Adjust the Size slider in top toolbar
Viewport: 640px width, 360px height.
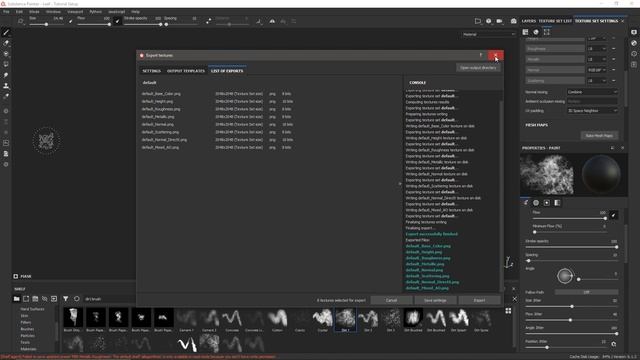(x=47, y=24)
